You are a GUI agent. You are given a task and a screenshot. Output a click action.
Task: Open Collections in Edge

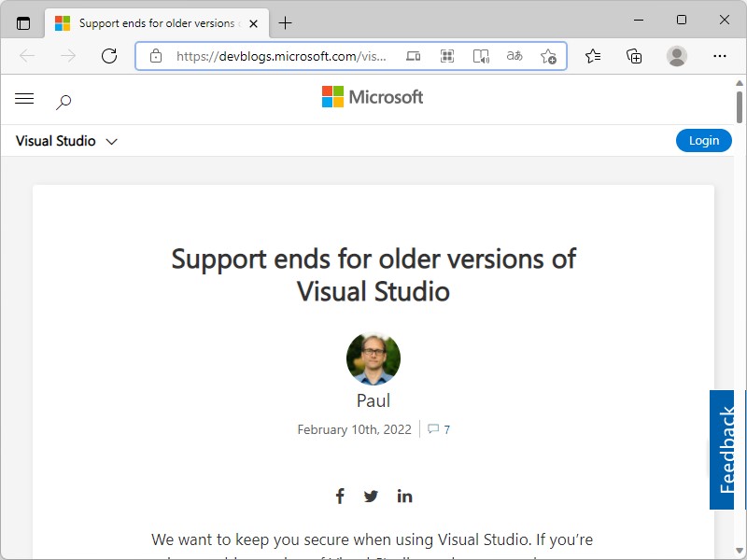[634, 56]
